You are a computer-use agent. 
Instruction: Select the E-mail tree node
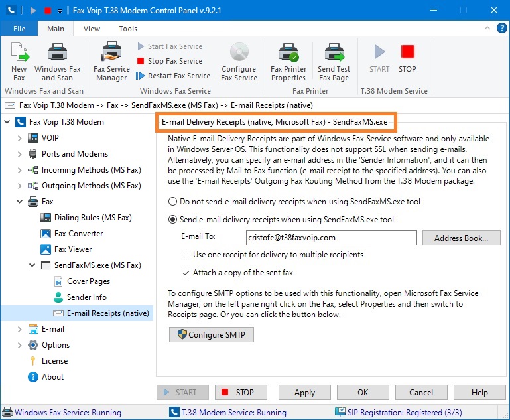(x=52, y=329)
